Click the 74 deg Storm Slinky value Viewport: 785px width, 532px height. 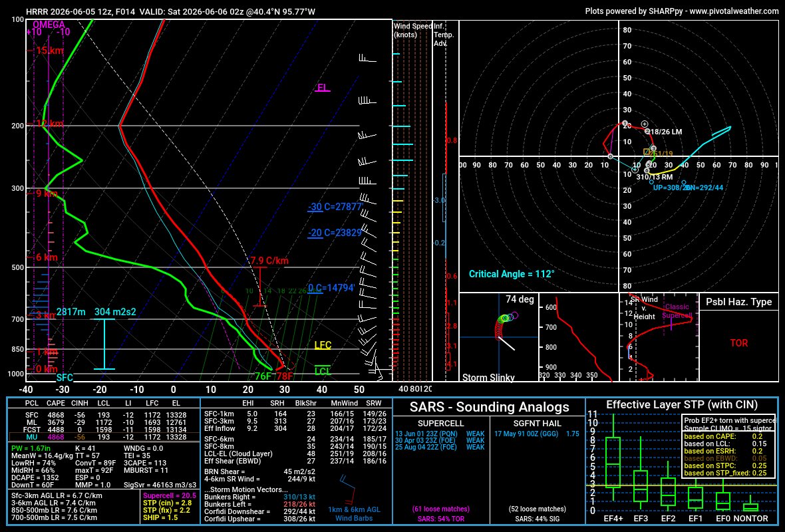click(520, 300)
